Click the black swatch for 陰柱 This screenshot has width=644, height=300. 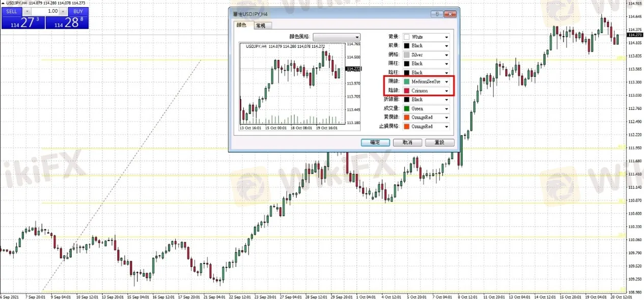pyautogui.click(x=407, y=73)
